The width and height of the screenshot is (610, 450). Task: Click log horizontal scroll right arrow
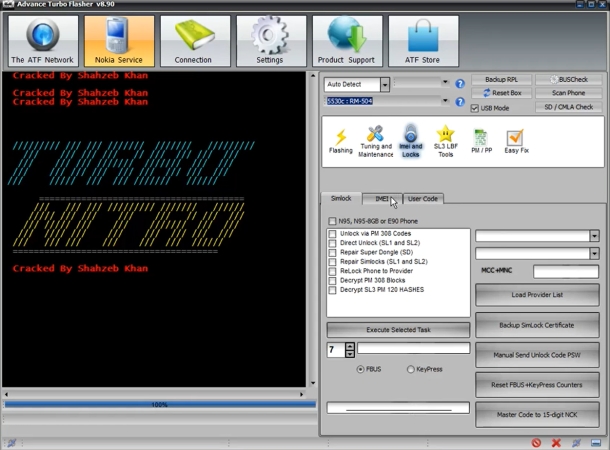point(301,394)
